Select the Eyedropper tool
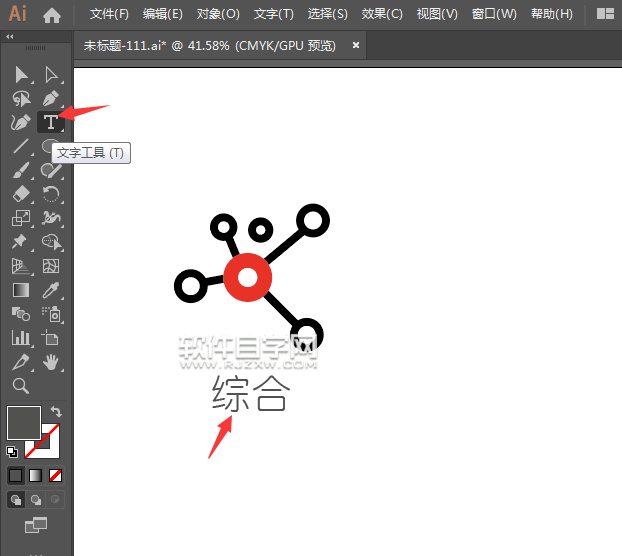 tap(51, 290)
